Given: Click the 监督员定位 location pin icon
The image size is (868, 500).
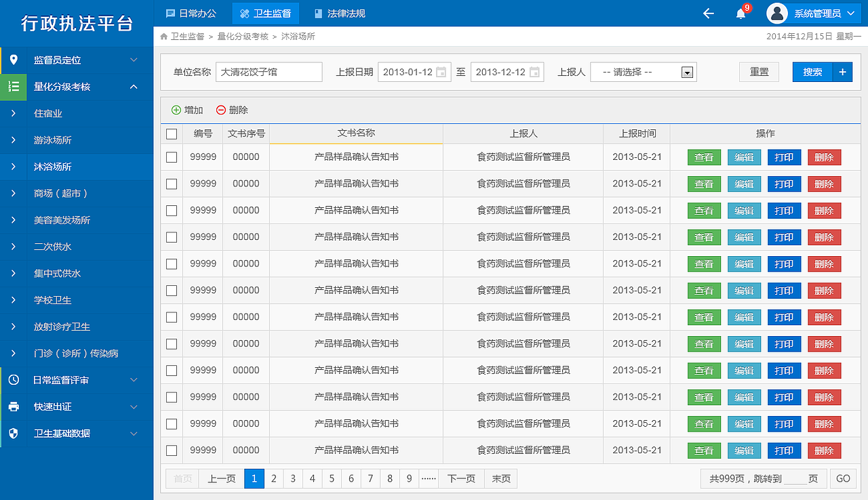Looking at the screenshot, I should 14,60.
